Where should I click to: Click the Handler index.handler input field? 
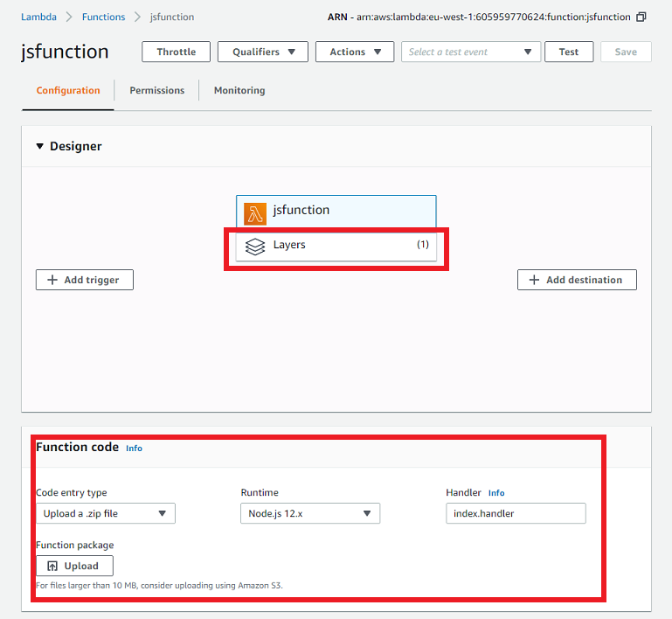[516, 513]
